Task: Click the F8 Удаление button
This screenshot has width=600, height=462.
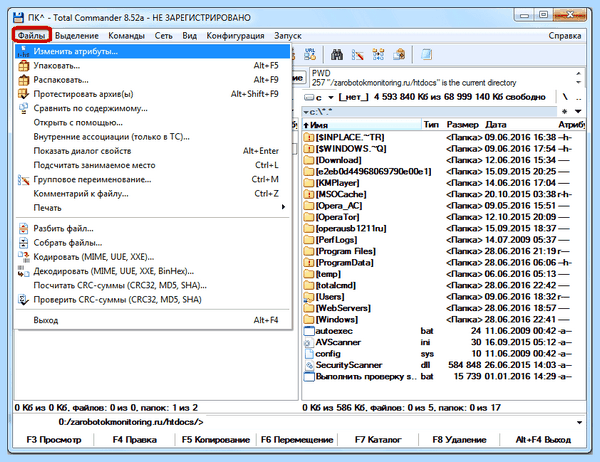Action: (459, 440)
